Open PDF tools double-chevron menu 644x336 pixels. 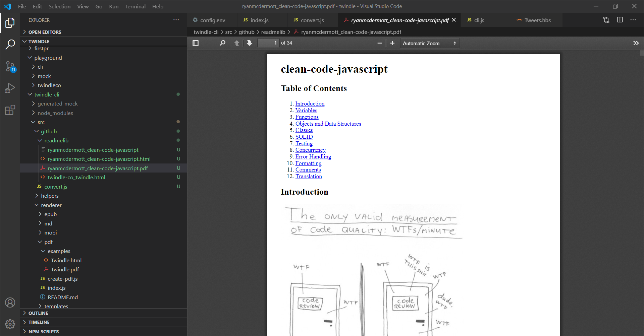(x=636, y=43)
